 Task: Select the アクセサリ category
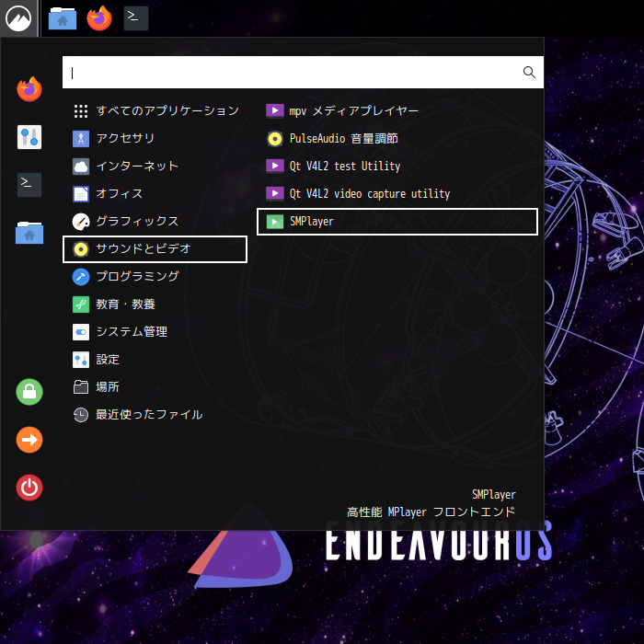click(x=155, y=138)
